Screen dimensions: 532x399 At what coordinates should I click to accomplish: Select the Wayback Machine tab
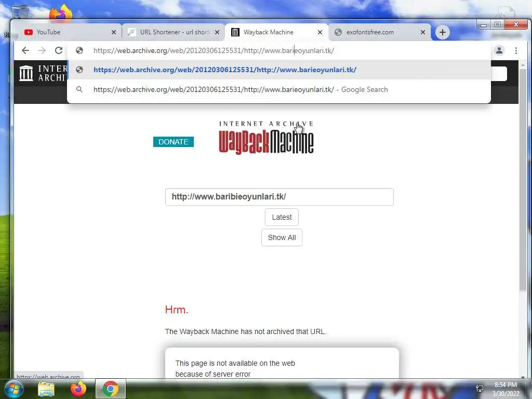276,32
